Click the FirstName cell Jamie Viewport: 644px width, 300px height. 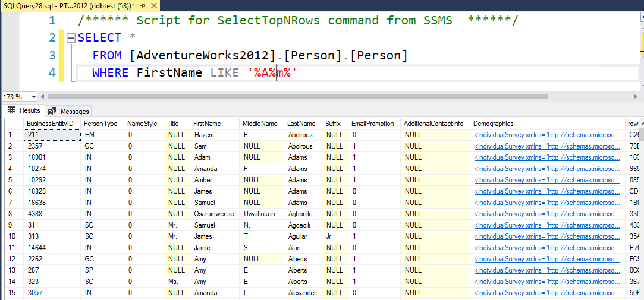tap(215, 248)
